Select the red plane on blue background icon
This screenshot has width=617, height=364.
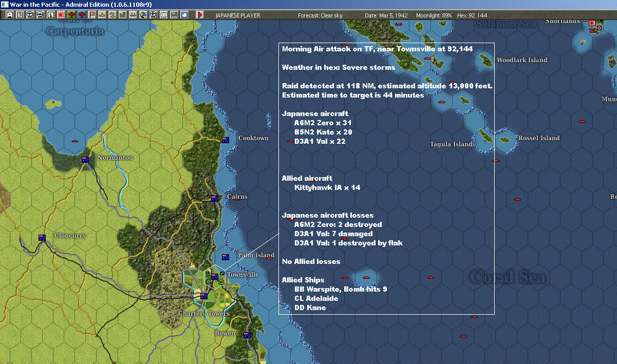[x=82, y=15]
